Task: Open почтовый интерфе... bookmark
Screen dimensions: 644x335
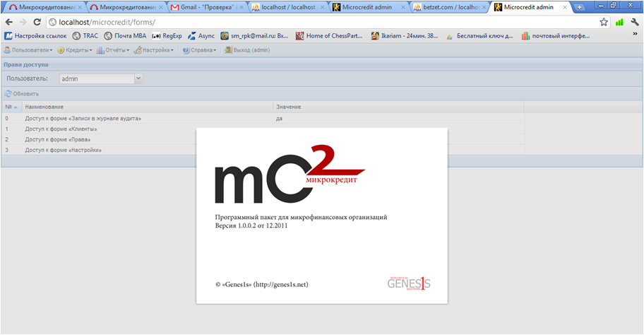Action: click(x=556, y=36)
